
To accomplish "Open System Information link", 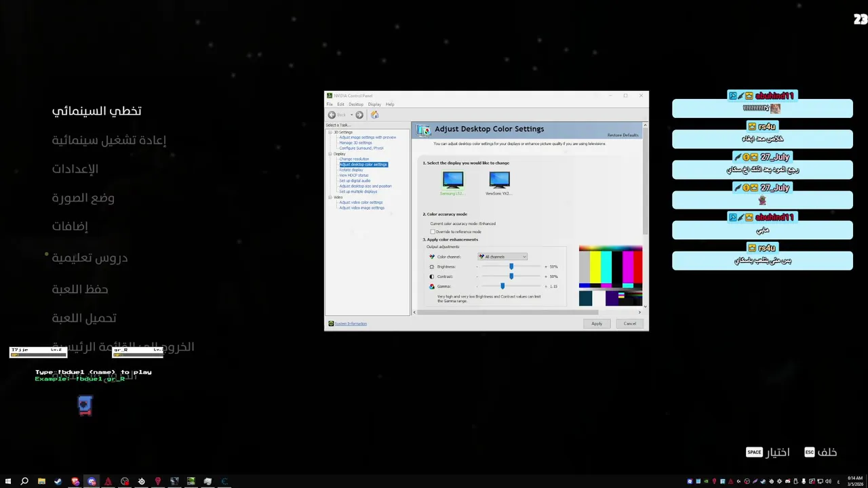I will (x=351, y=324).
